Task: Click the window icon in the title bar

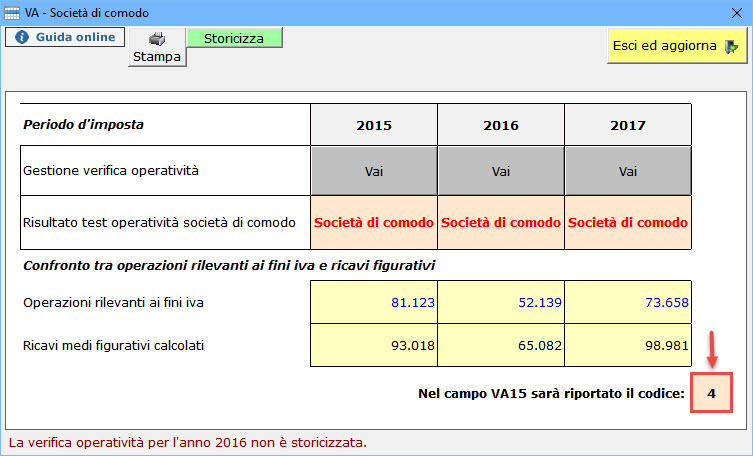Action: (12, 13)
